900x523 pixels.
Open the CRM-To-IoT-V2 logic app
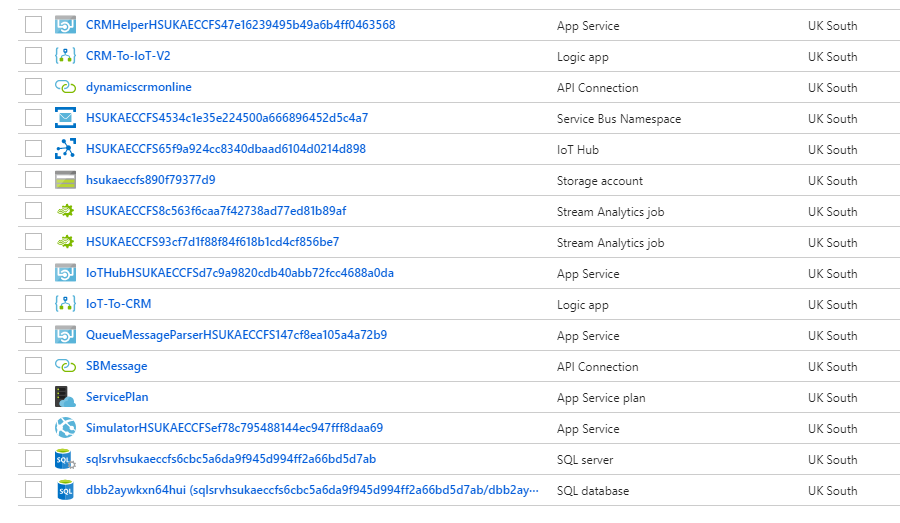128,56
